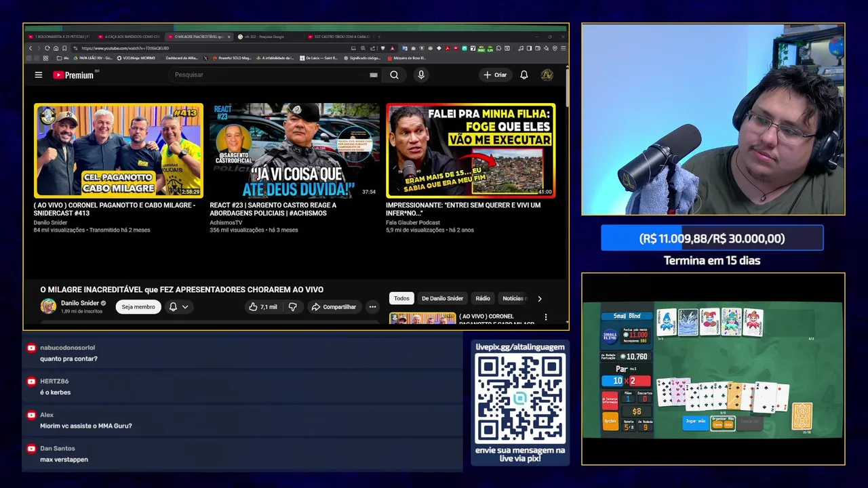Reload the page with the browser refresh icon

[47, 48]
